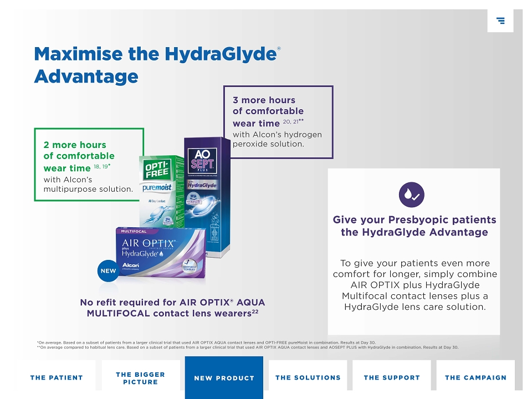The image size is (532, 399).
Task: Click the green 2 more hours callout box
Action: click(89, 165)
